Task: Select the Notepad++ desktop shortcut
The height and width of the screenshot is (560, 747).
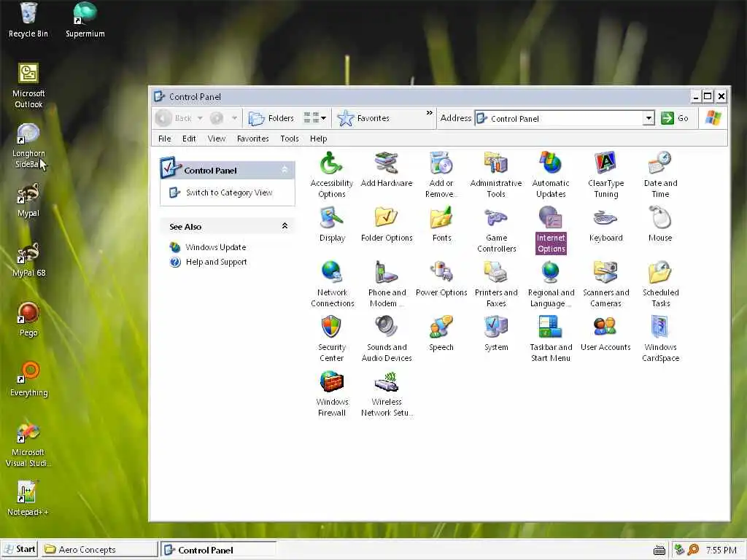Action: (28, 498)
